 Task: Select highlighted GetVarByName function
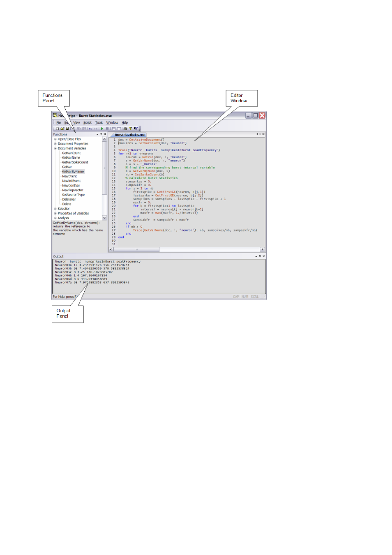(x=73, y=172)
